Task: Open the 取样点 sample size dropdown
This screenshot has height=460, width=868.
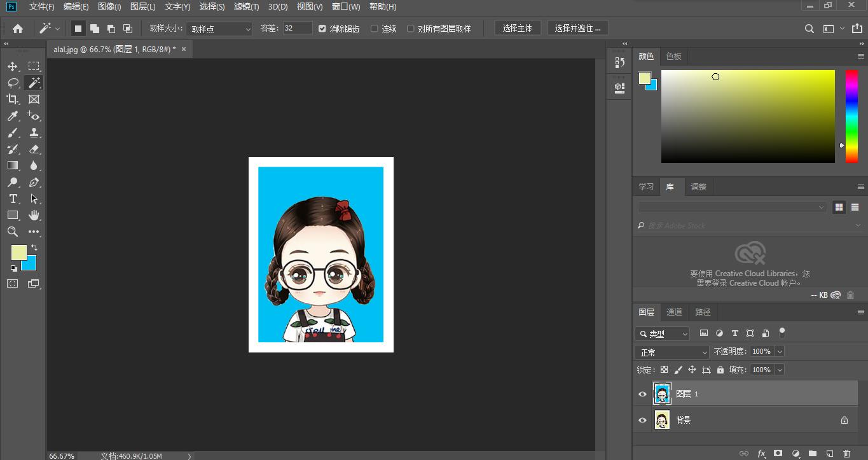Action: pos(221,29)
